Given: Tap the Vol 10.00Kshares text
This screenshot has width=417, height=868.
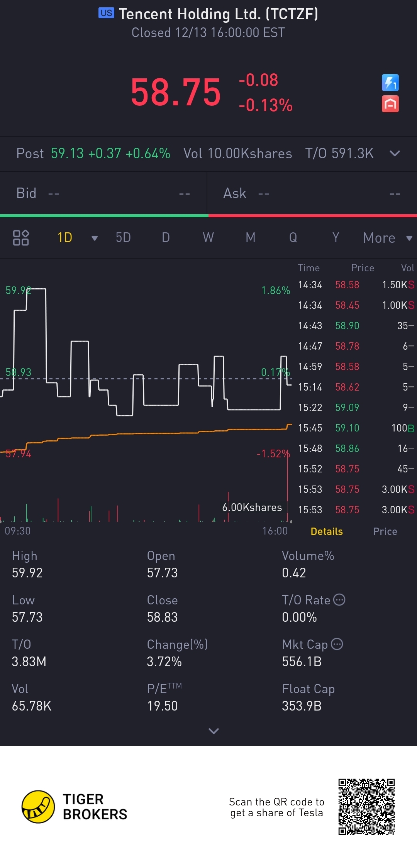Looking at the screenshot, I should pyautogui.click(x=237, y=154).
